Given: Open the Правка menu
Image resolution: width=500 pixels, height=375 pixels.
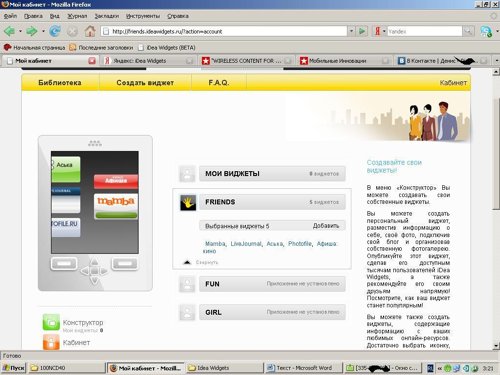Looking at the screenshot, I should pyautogui.click(x=33, y=16).
